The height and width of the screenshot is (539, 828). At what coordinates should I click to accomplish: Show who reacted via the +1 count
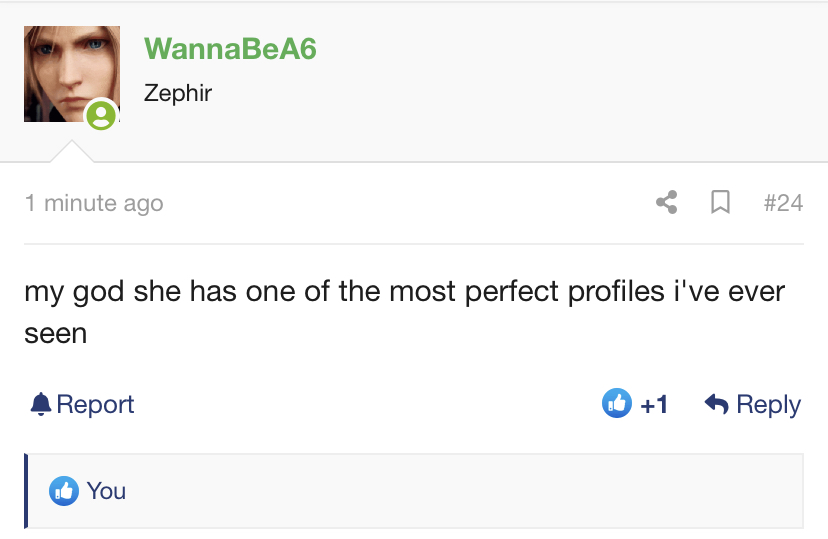point(654,405)
